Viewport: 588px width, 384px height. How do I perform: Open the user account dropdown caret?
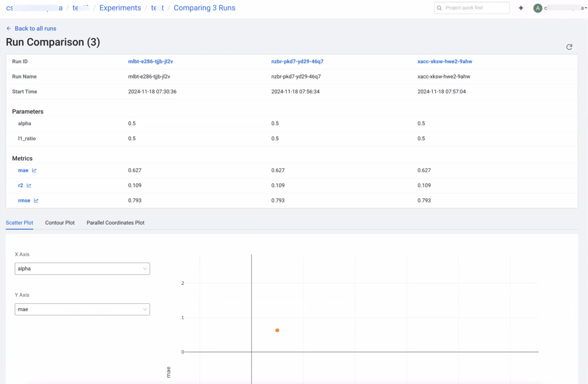point(586,8)
